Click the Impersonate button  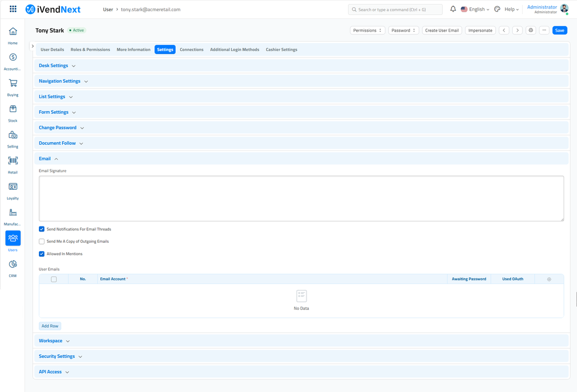click(x=480, y=30)
